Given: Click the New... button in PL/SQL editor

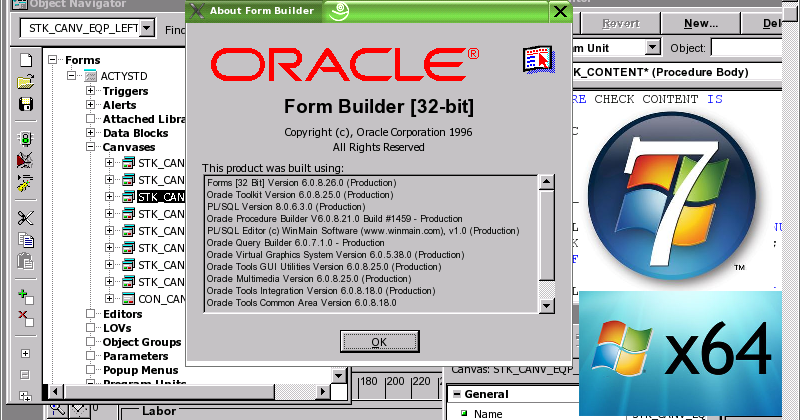Looking at the screenshot, I should (701, 23).
